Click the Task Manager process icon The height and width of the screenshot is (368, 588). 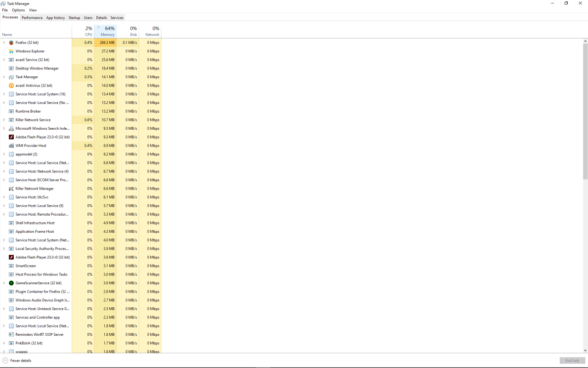pos(11,77)
